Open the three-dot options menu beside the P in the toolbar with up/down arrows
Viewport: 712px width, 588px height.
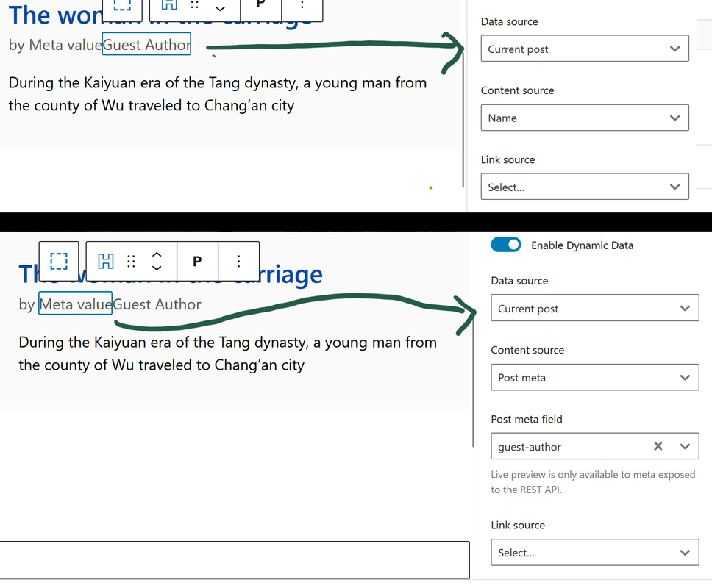[238, 262]
